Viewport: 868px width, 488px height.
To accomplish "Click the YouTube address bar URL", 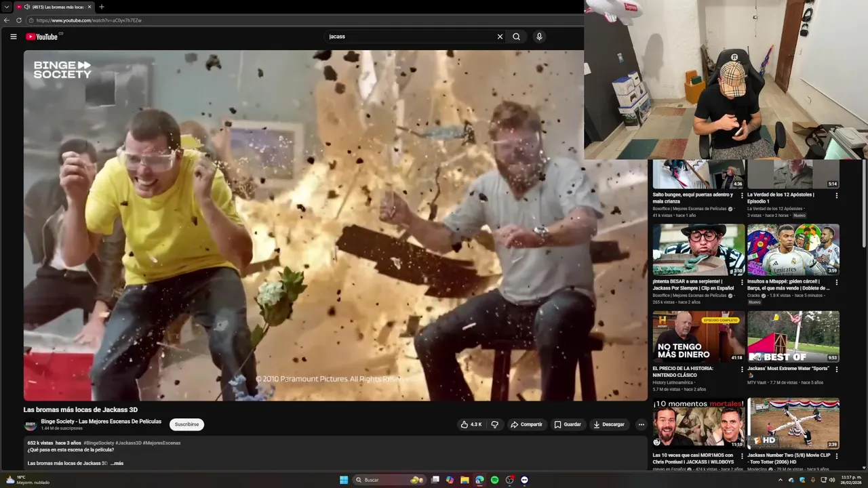I will click(89, 20).
